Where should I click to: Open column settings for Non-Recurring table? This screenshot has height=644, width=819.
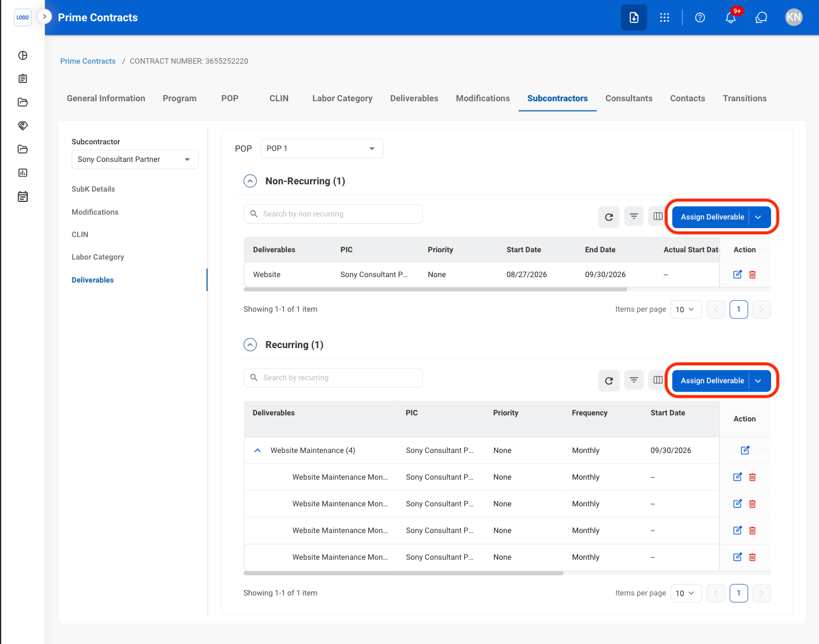point(658,216)
